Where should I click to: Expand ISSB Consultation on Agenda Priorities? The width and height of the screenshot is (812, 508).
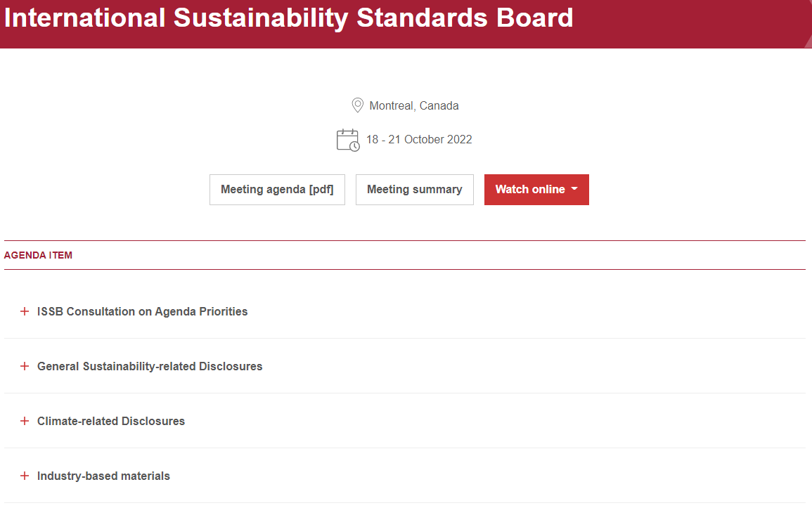[x=143, y=311]
